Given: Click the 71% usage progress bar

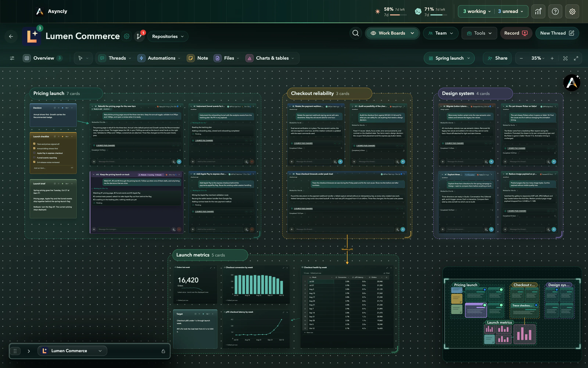Looking at the screenshot, I should click(x=439, y=15).
